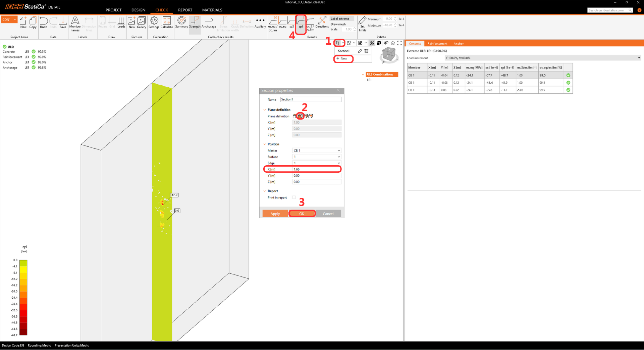Enable the Print in report checkbox
Screen dimensions: 644x350
pyautogui.click(x=294, y=198)
